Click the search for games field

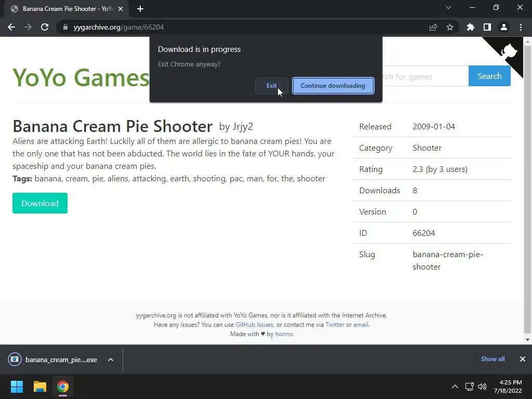425,76
